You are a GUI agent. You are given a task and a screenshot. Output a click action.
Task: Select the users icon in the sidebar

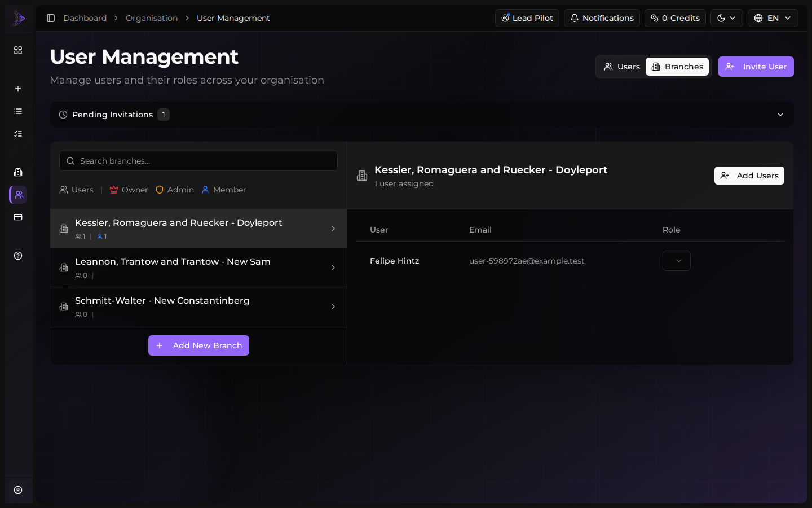click(18, 195)
